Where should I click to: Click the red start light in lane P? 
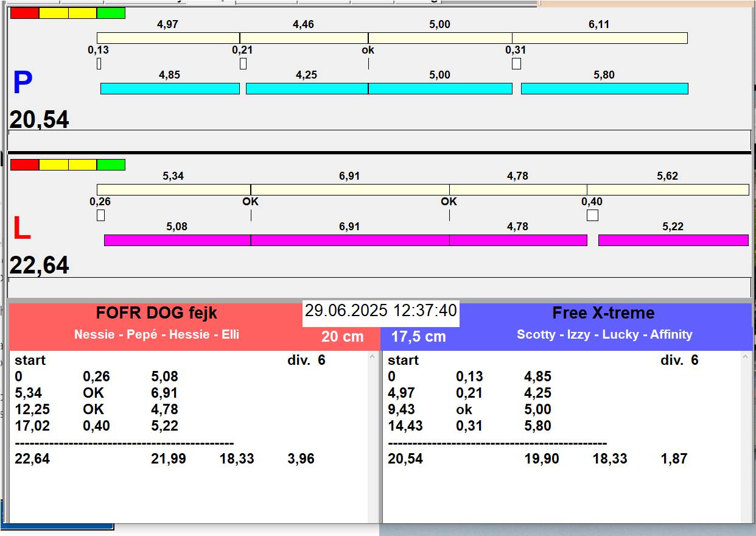[24, 13]
